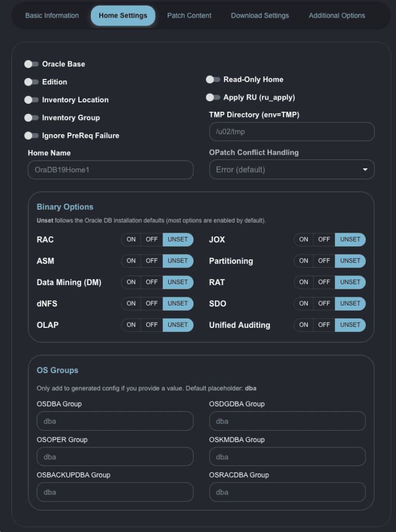
Task: Set JOX to UNSET
Action: [x=350, y=240]
